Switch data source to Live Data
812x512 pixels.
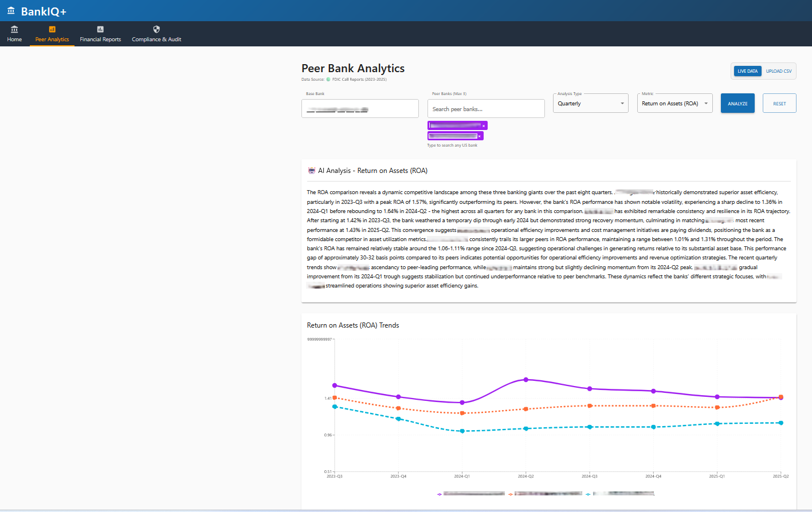pos(747,71)
